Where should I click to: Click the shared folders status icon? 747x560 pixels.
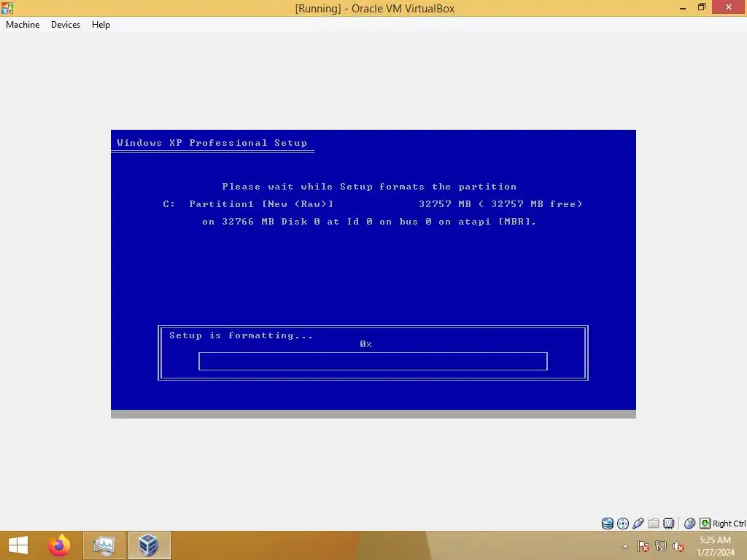[x=653, y=524]
